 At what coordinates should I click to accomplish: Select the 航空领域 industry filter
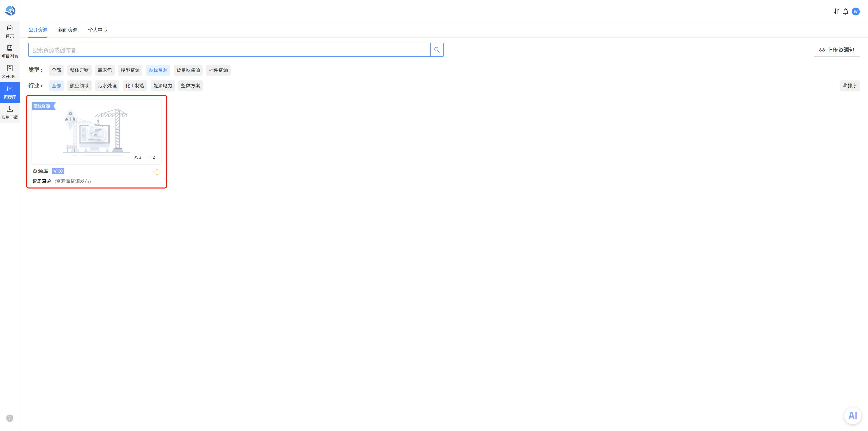click(x=79, y=86)
